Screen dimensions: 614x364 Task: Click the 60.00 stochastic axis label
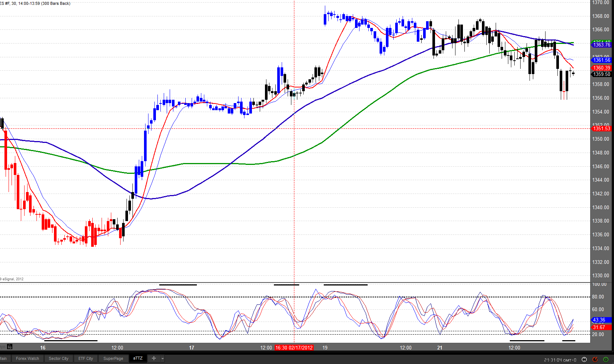coord(598,309)
